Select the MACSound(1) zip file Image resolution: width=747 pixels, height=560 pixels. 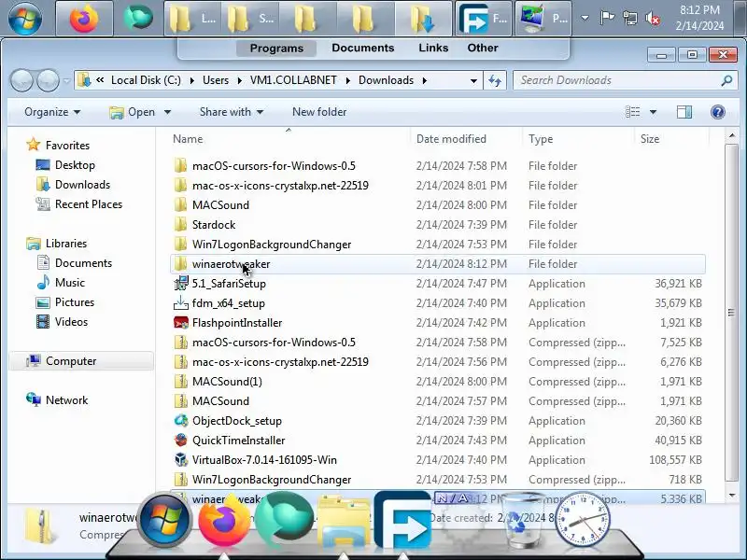[x=437, y=382]
